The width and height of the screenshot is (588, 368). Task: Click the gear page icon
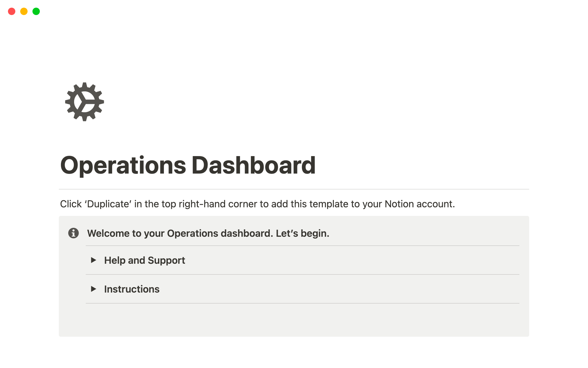coord(85,102)
